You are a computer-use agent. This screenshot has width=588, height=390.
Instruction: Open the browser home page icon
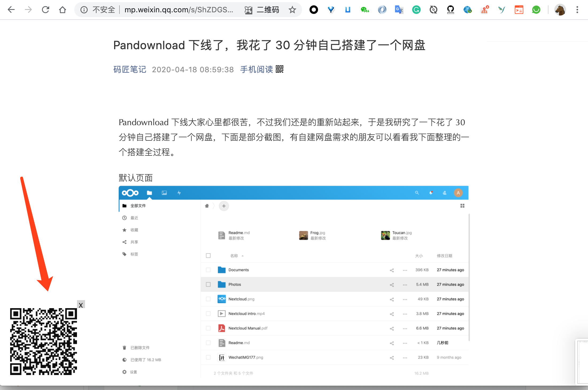pyautogui.click(x=63, y=10)
